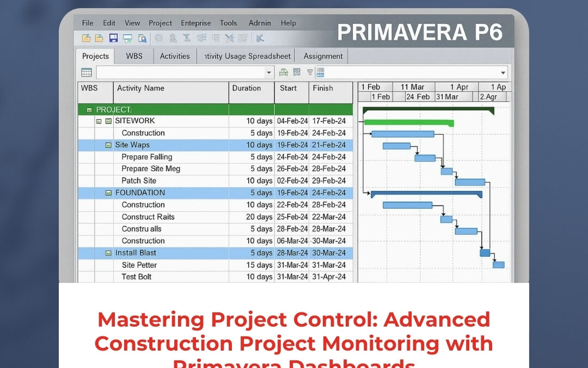
Task: Open a project using the open folder icon
Action: tap(100, 38)
